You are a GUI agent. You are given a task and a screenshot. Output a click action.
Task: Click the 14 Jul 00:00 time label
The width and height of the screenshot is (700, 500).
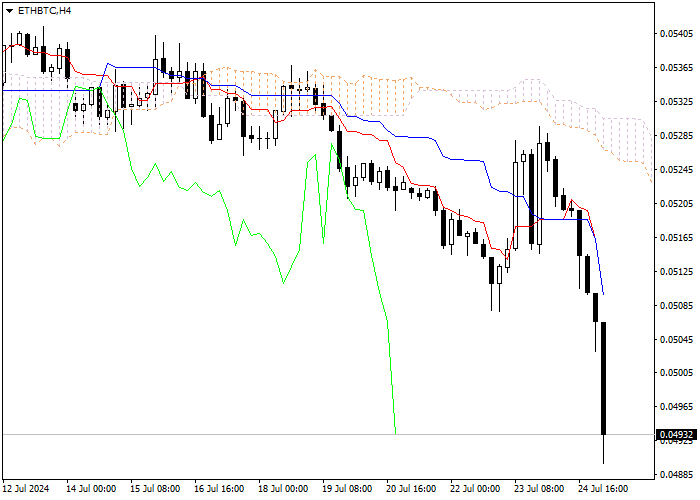[91, 488]
